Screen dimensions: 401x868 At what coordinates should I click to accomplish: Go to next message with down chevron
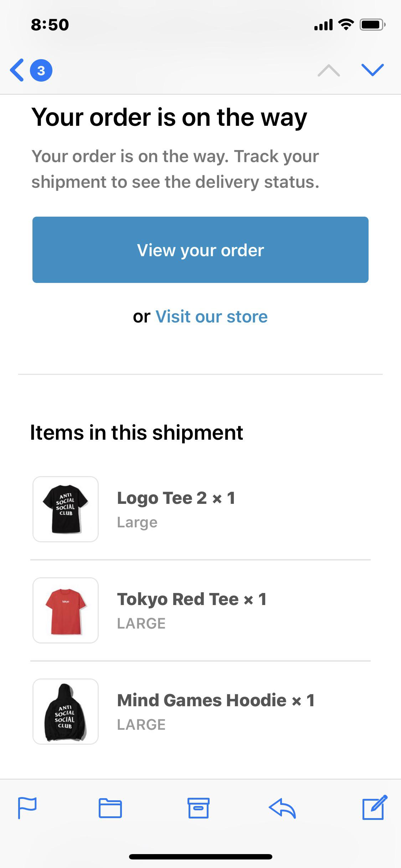click(x=372, y=70)
